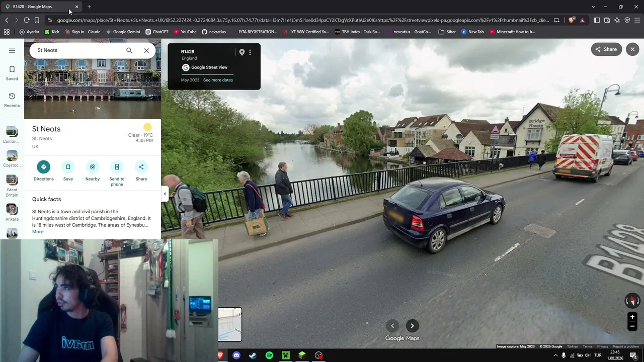Bookmark this page
Image resolution: width=644 pixels, height=362 pixels.
pyautogui.click(x=37, y=20)
